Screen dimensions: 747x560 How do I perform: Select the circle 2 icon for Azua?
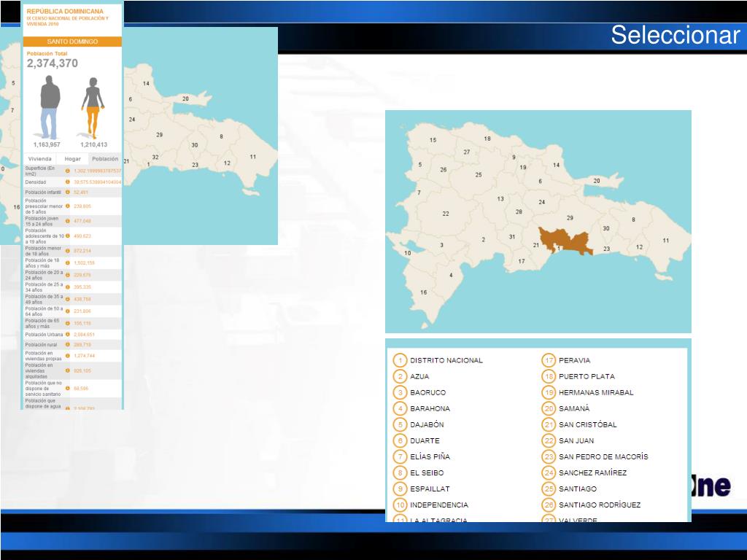(400, 377)
